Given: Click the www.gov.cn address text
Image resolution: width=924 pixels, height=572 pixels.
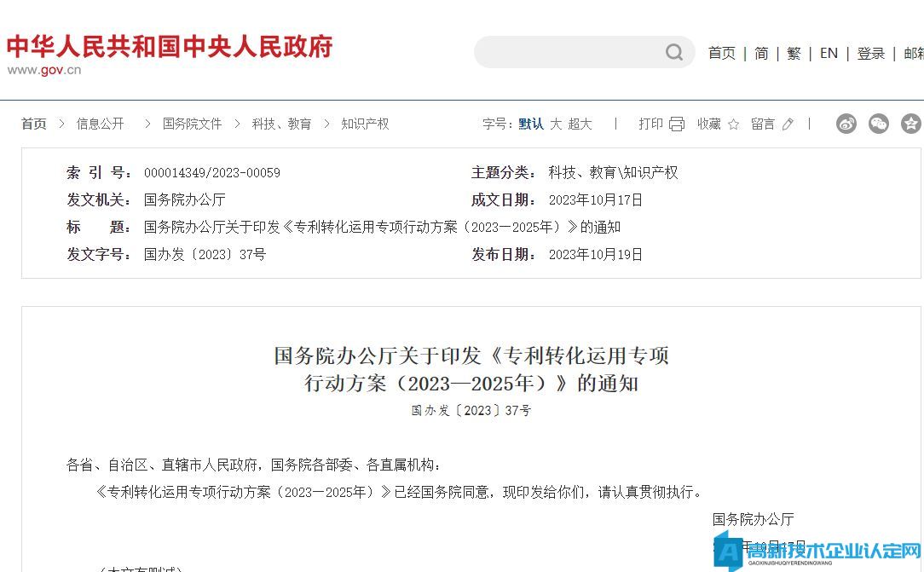Looking at the screenshot, I should coord(44,70).
